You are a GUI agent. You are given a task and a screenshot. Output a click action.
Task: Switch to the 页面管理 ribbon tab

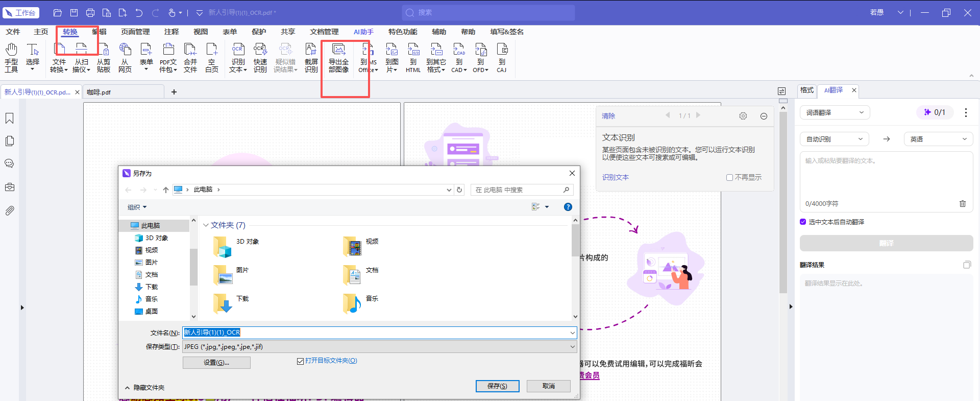tap(135, 32)
